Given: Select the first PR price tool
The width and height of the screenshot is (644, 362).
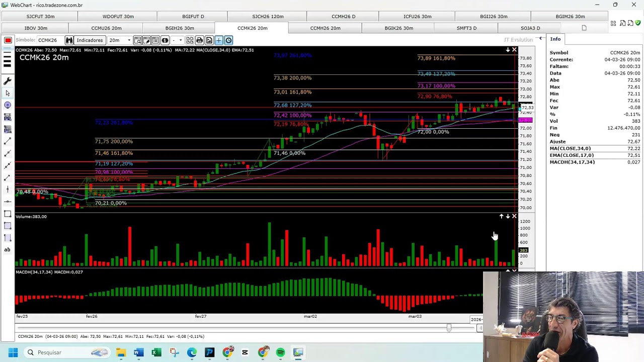Looking at the screenshot, I should (x=8, y=117).
